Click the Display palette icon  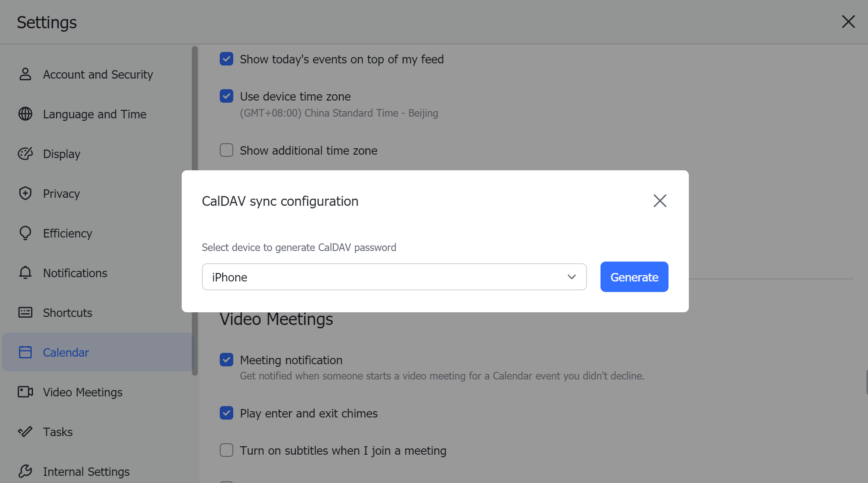[x=25, y=154]
